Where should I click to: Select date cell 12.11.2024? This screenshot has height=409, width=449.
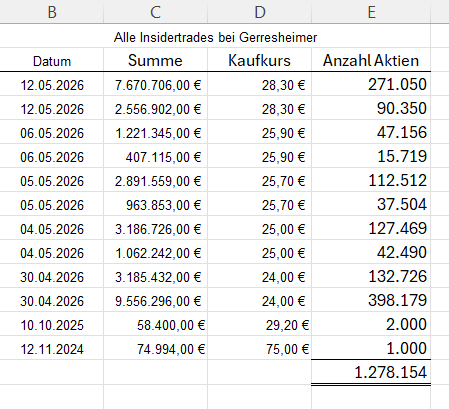pos(52,349)
